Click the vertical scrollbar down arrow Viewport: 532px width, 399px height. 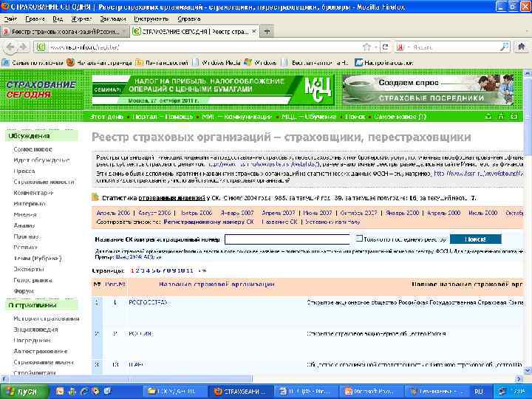[528, 370]
